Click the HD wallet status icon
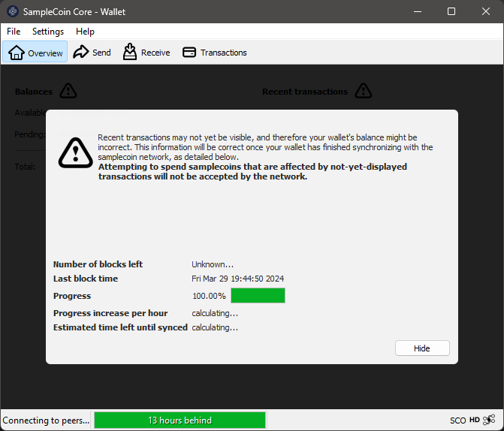This screenshot has height=431, width=504. click(475, 420)
